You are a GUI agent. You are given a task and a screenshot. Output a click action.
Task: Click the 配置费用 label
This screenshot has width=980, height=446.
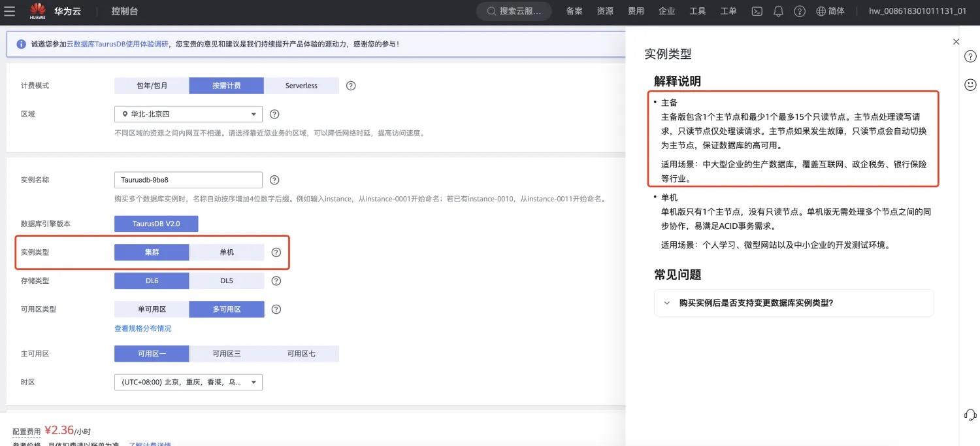(x=27, y=432)
